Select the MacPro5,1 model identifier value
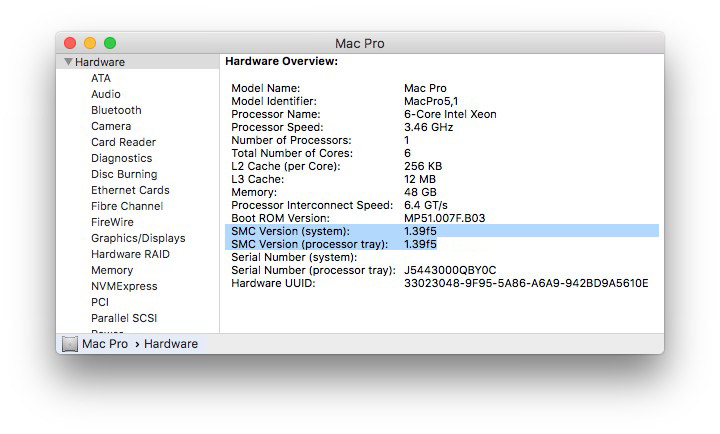Screen dimensions: 720x434 [x=431, y=101]
